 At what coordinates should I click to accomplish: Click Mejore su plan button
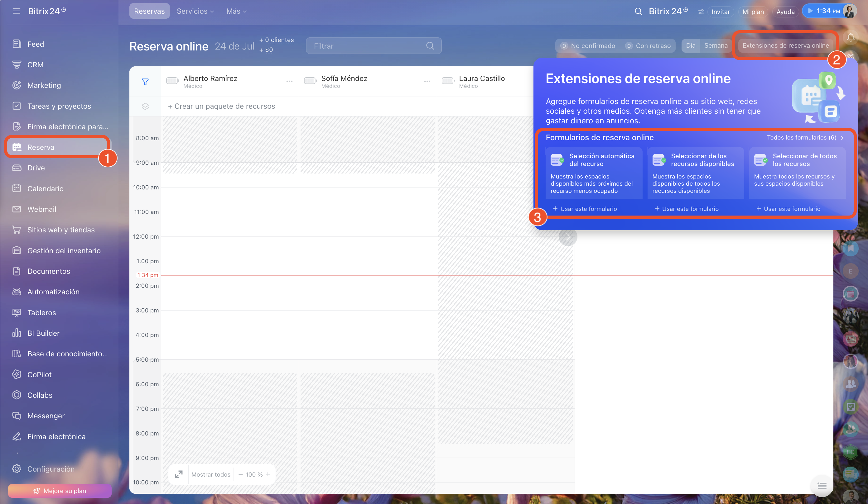click(x=60, y=491)
